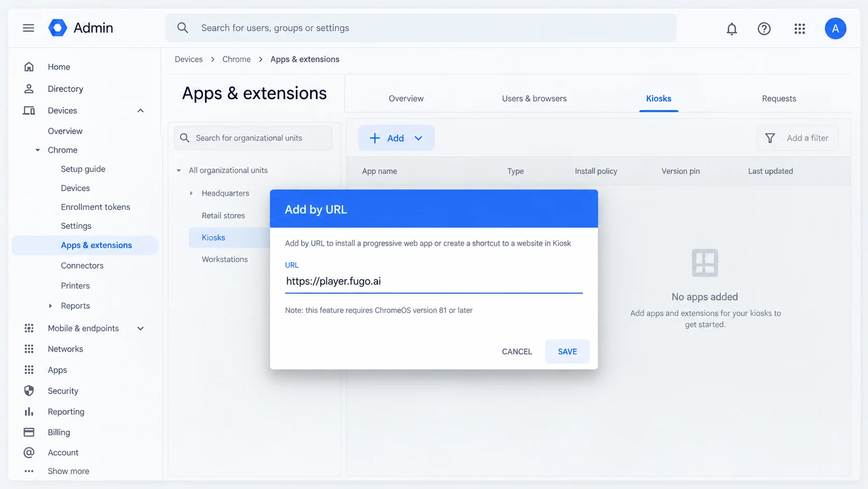
Task: Open Setup guide in sidebar
Action: [83, 169]
